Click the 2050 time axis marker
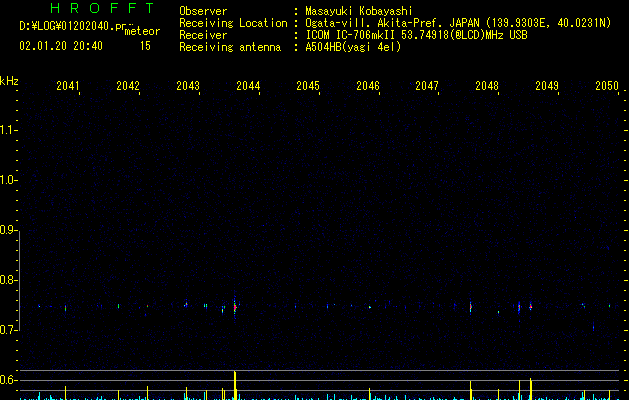 607,86
